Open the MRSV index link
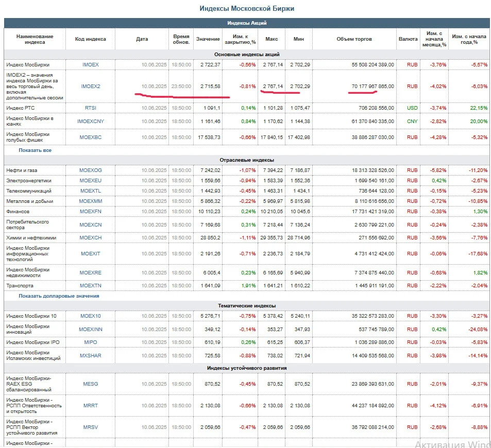The height and width of the screenshot is (448, 491). point(91,427)
